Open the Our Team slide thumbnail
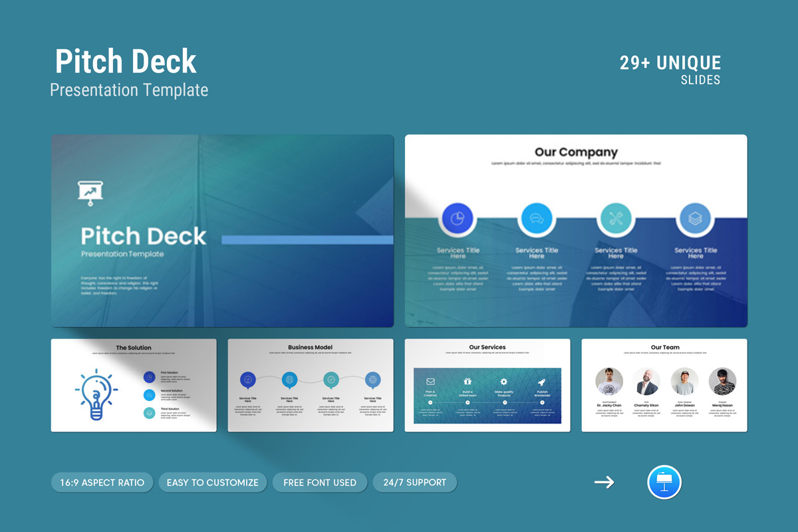 [664, 385]
